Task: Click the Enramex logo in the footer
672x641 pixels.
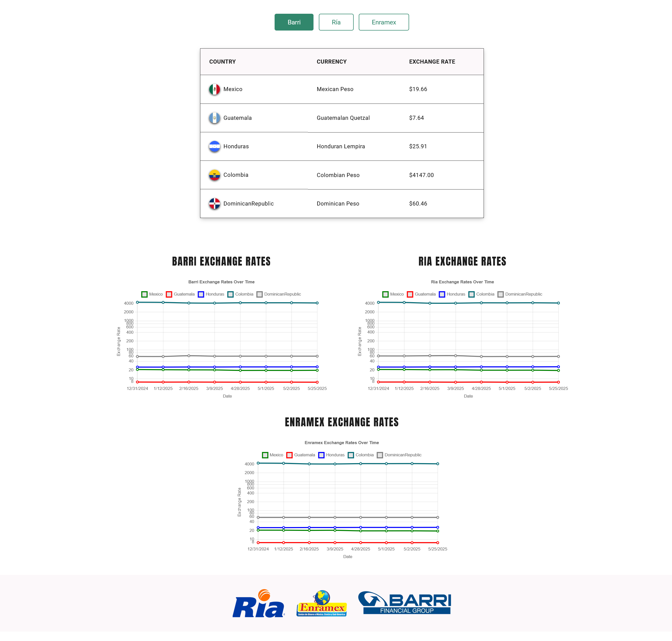Action: [322, 603]
